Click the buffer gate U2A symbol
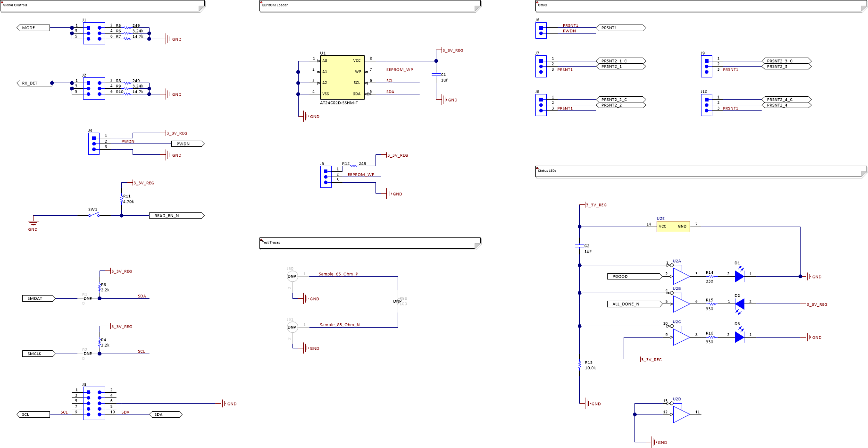This screenshot has height=448, width=868. click(x=678, y=276)
